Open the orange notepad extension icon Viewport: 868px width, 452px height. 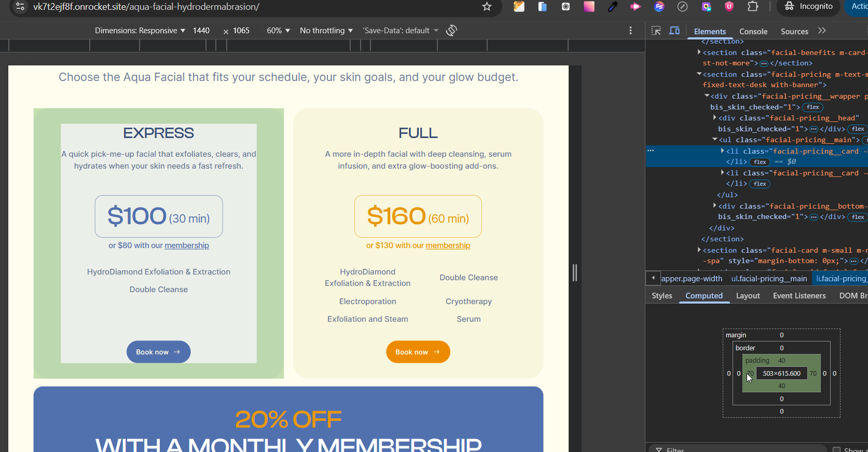coord(519,7)
